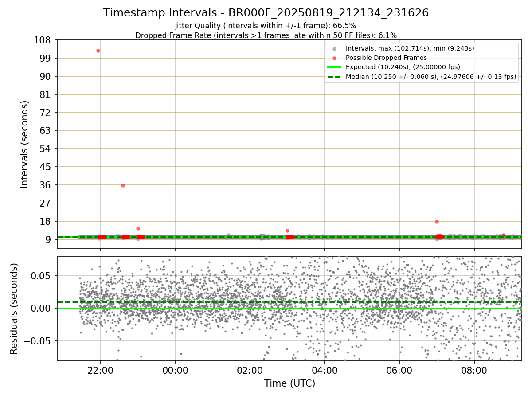Click the red outlier point at 18 seconds near 07:00
The width and height of the screenshot is (532, 399).
(x=437, y=222)
